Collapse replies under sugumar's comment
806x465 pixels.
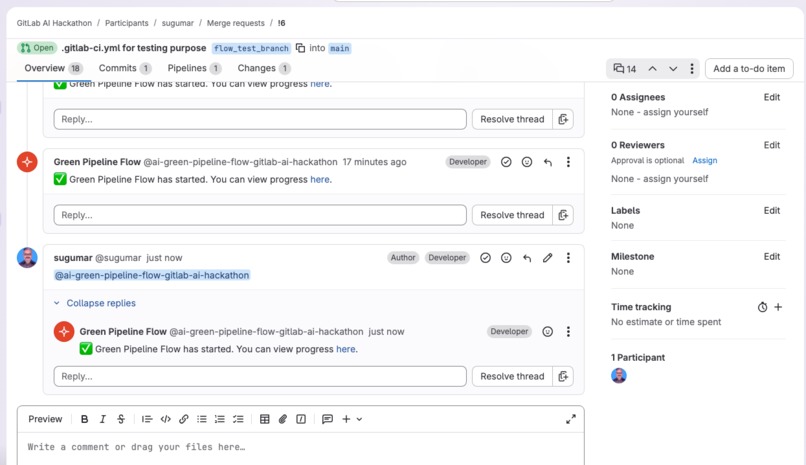(x=95, y=303)
